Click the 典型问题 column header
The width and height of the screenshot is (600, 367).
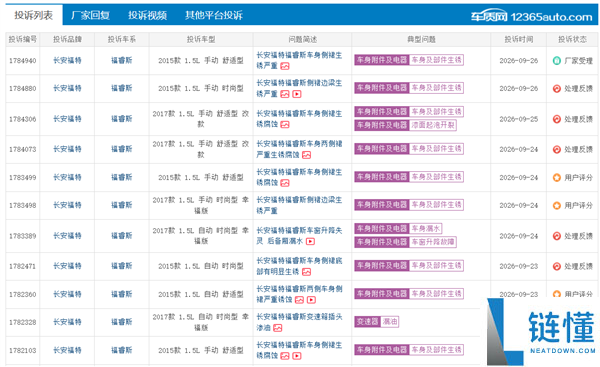[421, 39]
